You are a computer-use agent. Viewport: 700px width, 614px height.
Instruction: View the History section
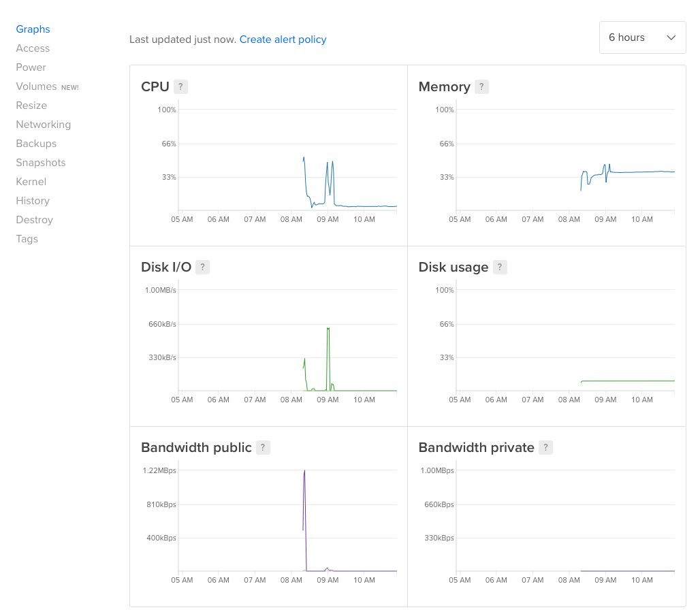click(33, 201)
